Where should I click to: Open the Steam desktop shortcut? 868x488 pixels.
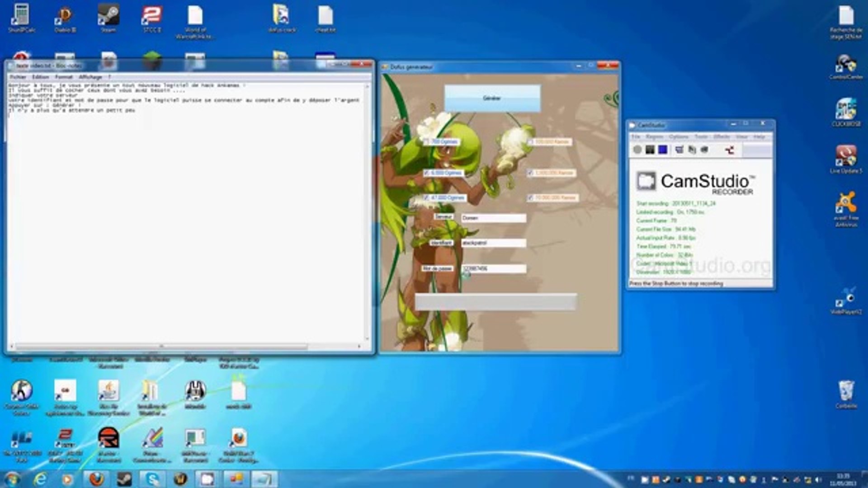pyautogui.click(x=108, y=19)
